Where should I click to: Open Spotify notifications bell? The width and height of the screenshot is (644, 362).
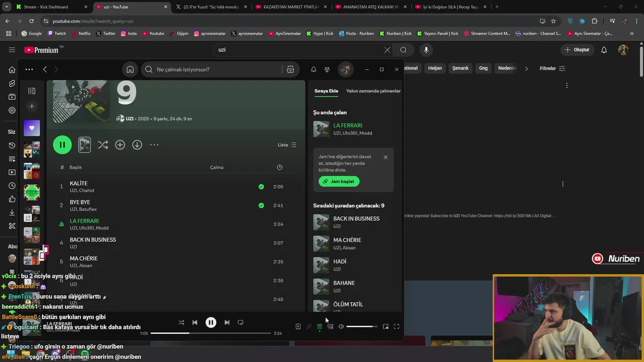(x=313, y=69)
